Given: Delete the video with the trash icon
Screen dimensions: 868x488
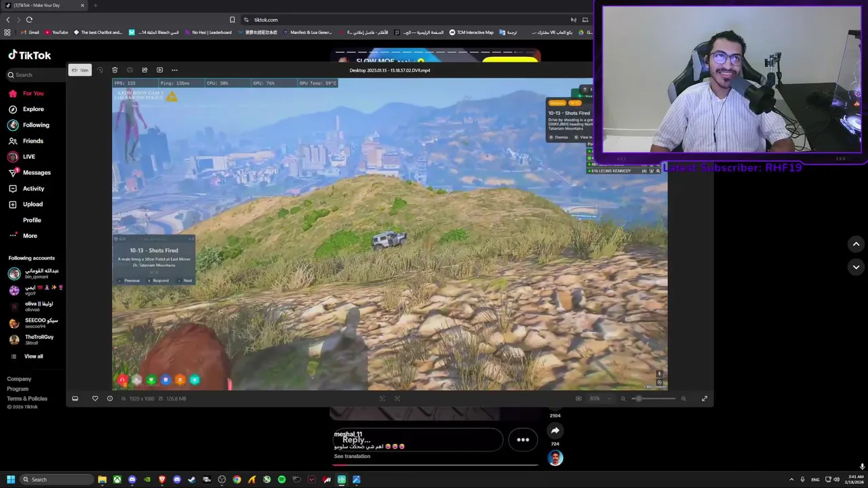Looking at the screenshot, I should tap(115, 70).
